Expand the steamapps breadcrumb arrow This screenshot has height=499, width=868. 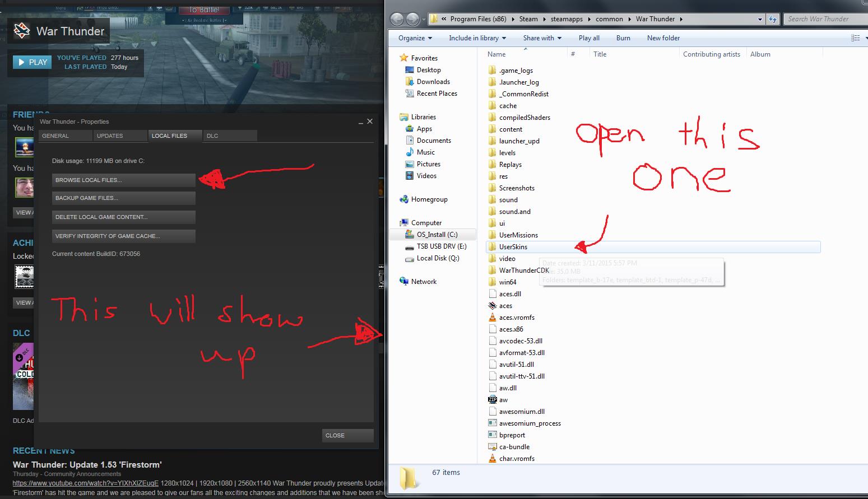589,19
